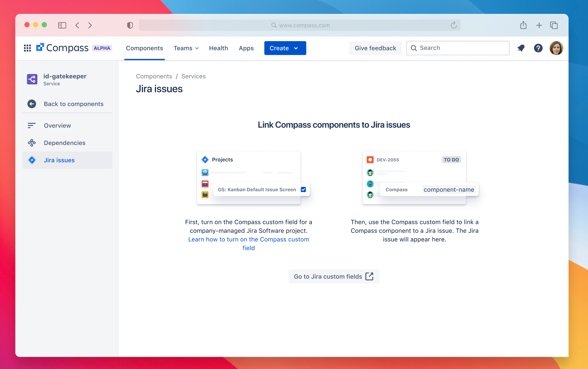Select Overview in the sidebar
The width and height of the screenshot is (588, 369).
tap(67, 126)
